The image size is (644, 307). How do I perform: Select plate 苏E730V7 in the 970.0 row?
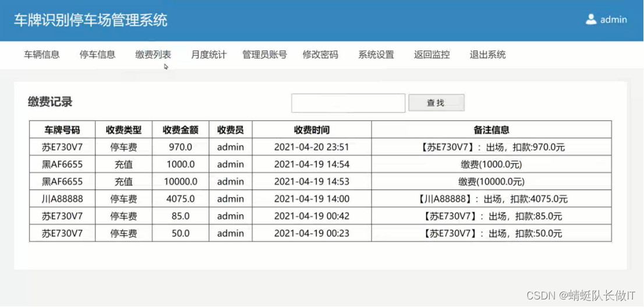[62, 147]
